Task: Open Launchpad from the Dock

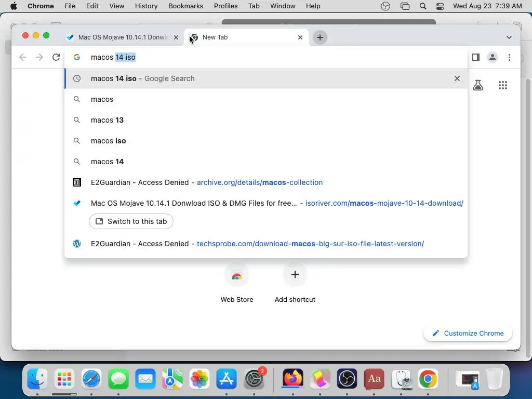Action: pos(64,379)
